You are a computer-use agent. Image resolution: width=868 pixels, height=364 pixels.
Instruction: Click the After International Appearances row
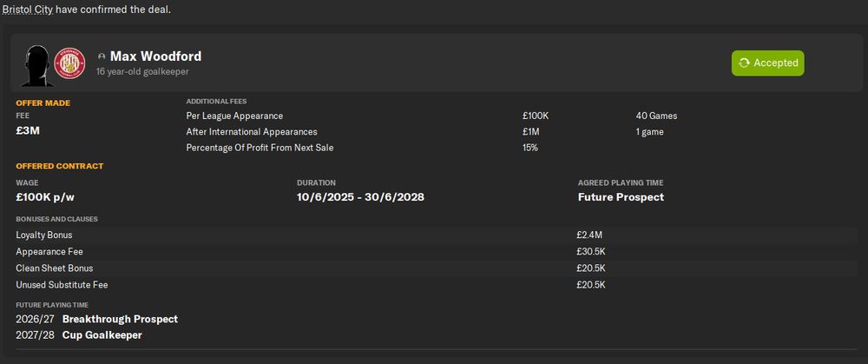(252, 132)
